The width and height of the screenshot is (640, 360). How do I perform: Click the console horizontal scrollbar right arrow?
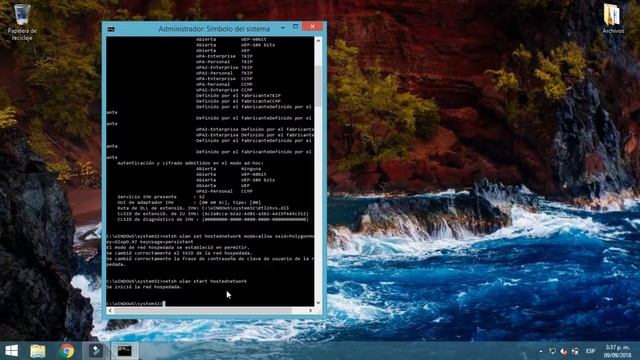pyautogui.click(x=311, y=310)
